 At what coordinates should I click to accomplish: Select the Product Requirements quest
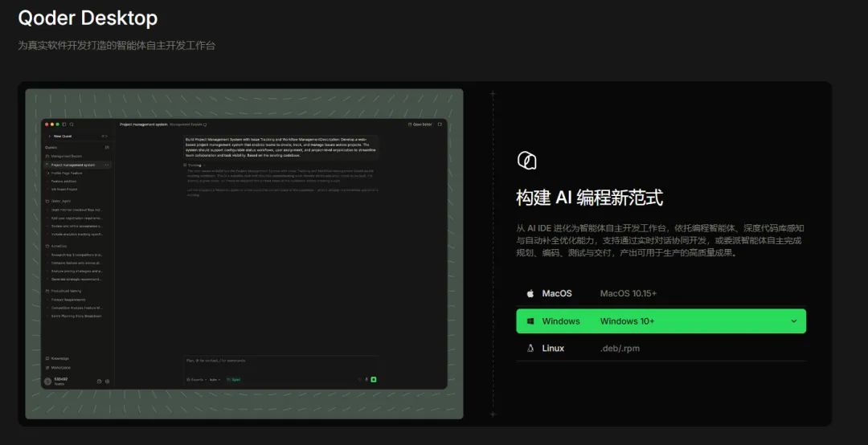click(x=68, y=300)
